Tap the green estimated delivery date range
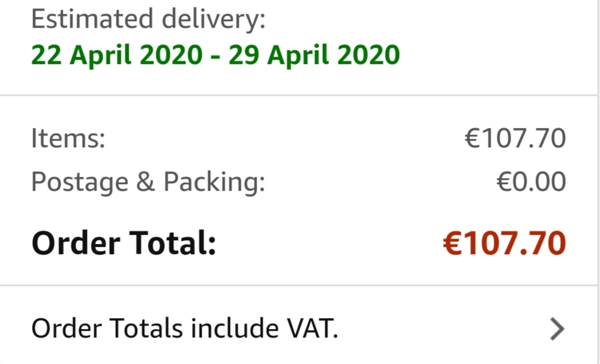 click(215, 56)
